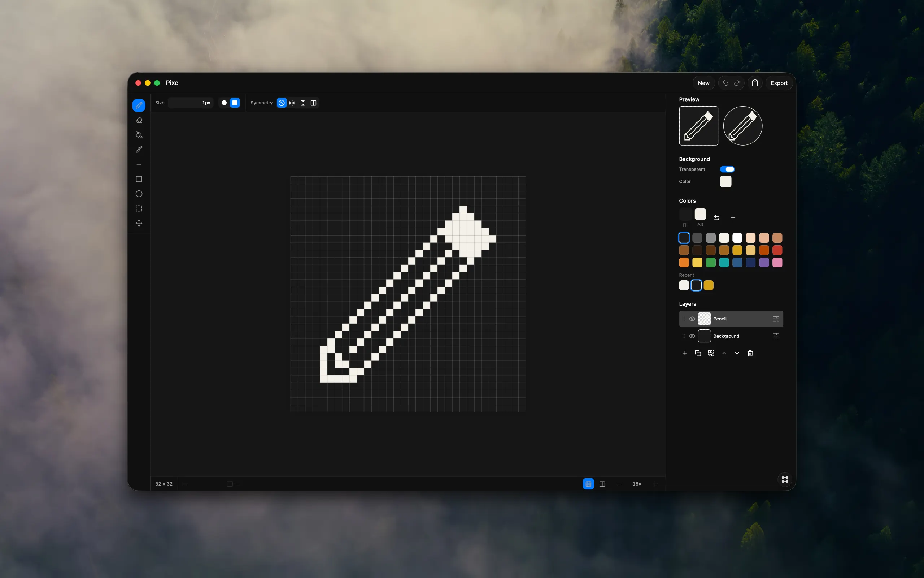Click the Pencil layer thumbnail
This screenshot has width=924, height=578.
704,319
